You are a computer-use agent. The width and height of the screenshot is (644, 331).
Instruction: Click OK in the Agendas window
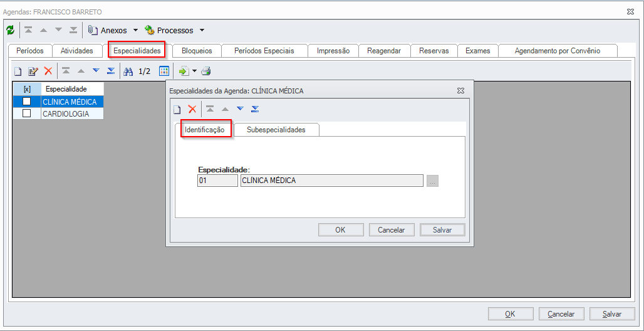point(511,313)
